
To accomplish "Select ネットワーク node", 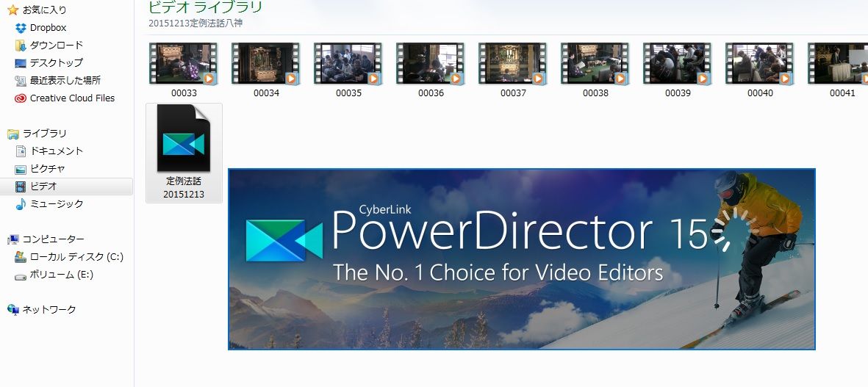I will click(49, 310).
